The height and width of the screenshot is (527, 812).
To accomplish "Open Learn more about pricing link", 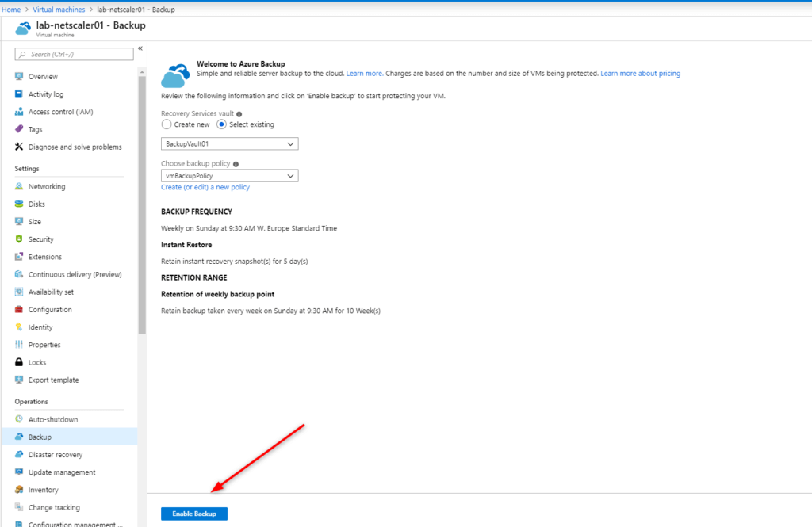I will point(640,74).
